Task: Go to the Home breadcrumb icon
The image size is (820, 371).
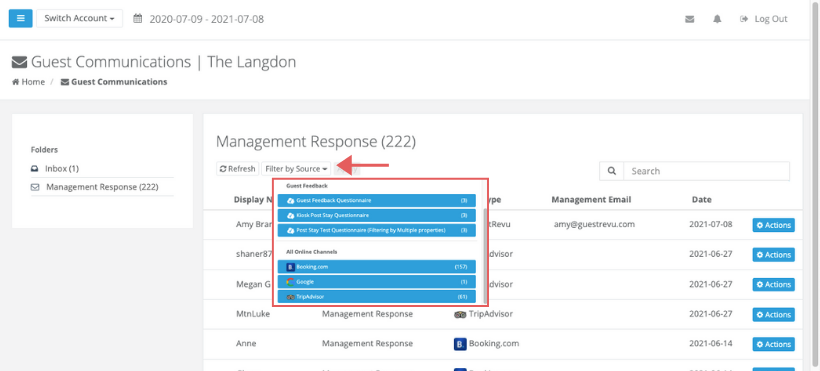Action: 16,82
